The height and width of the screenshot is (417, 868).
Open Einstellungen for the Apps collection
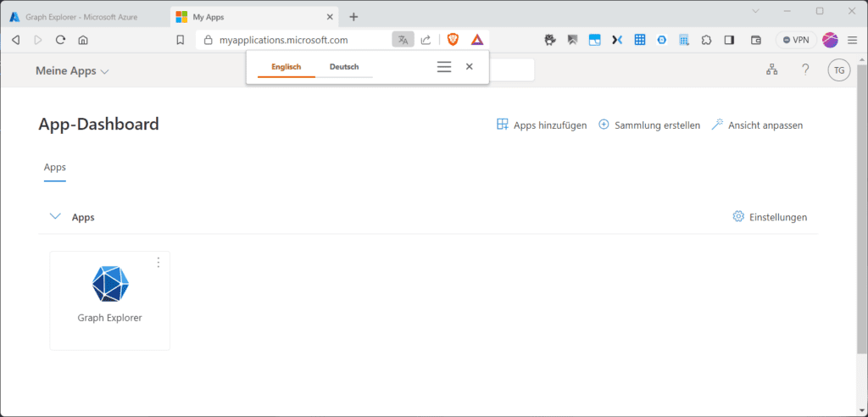770,217
